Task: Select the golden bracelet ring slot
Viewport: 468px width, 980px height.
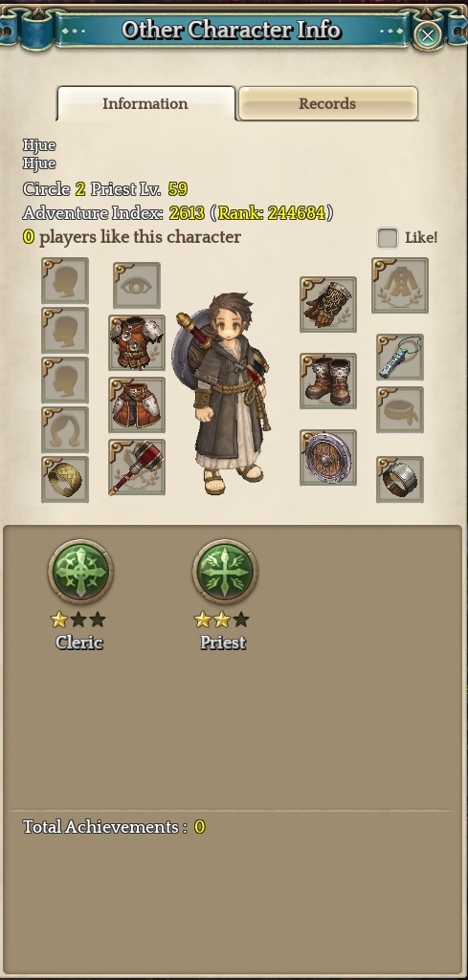Action: [x=65, y=479]
